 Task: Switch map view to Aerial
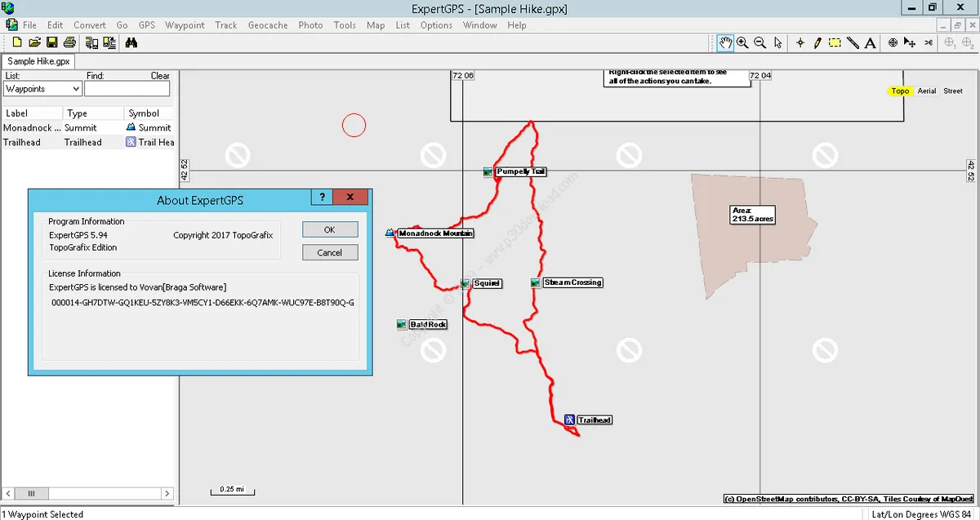[927, 91]
